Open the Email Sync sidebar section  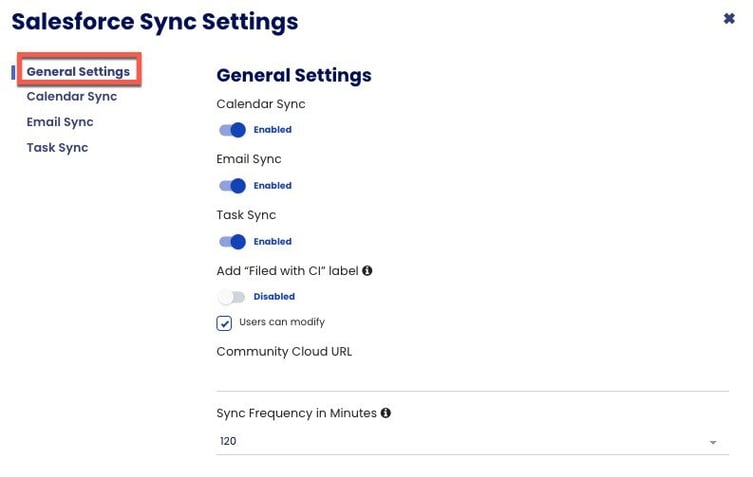(60, 122)
